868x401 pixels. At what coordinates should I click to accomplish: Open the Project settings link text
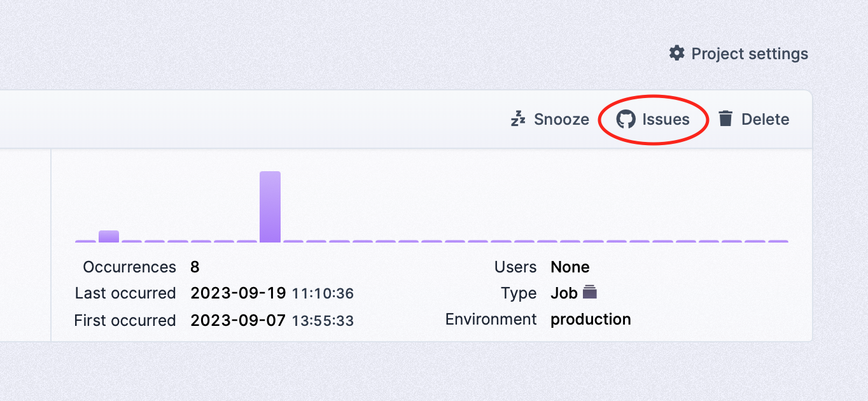click(750, 54)
